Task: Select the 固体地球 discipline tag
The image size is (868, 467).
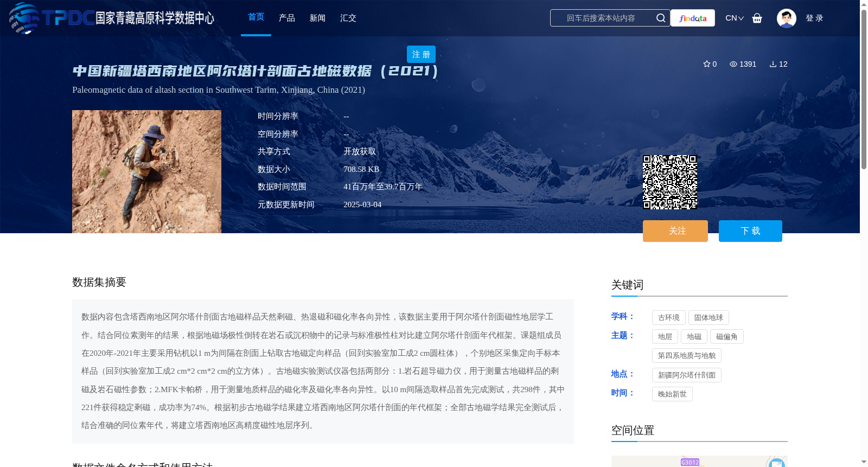Action: click(x=709, y=318)
